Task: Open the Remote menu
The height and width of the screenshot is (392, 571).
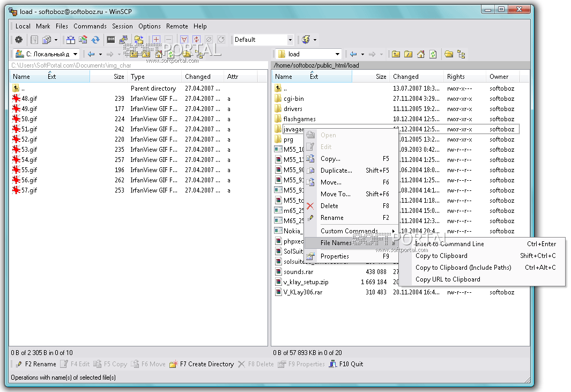Action: [177, 26]
